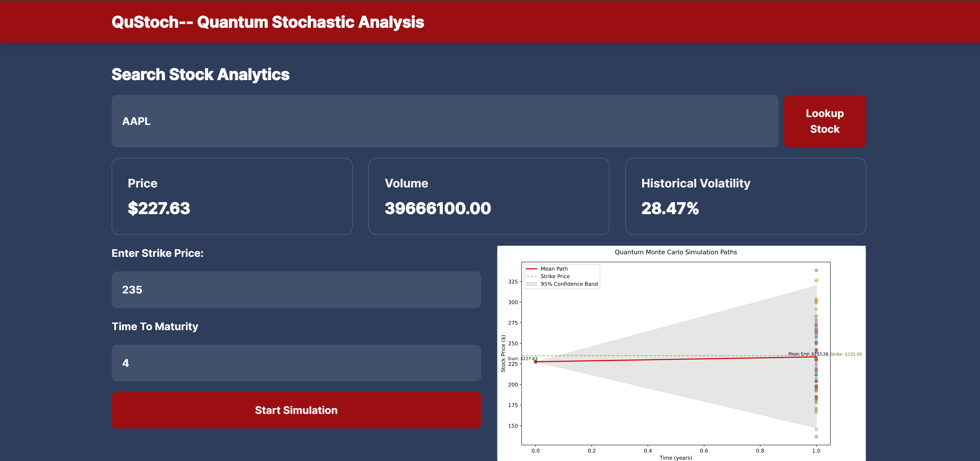The height and width of the screenshot is (461, 980).
Task: Click the green Strike: $235.00 label
Action: (x=846, y=354)
